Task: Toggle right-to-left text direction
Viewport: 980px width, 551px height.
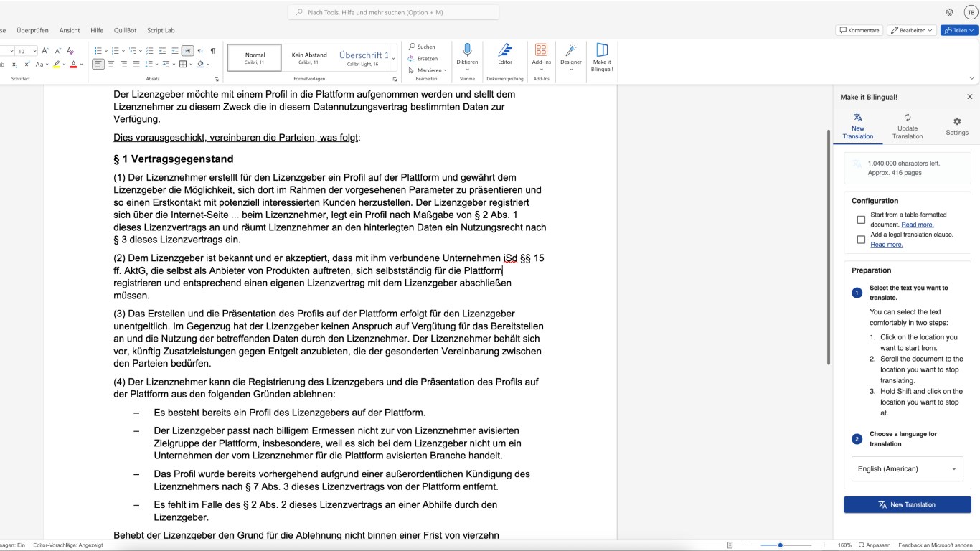Action: (199, 51)
